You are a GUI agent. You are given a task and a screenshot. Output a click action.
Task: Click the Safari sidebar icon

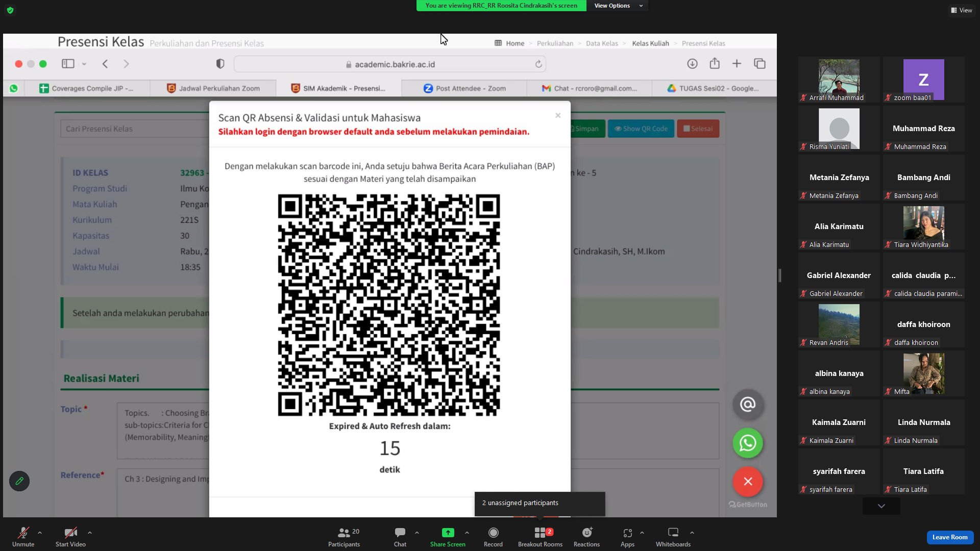[x=68, y=64]
